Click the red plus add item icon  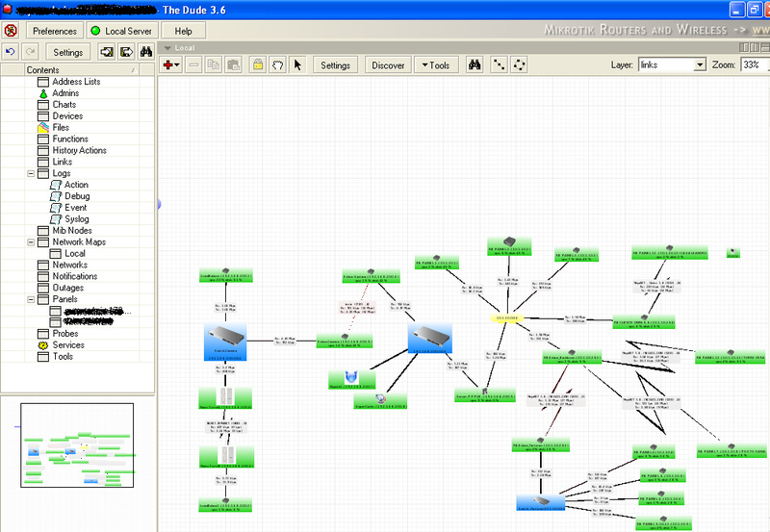click(168, 64)
